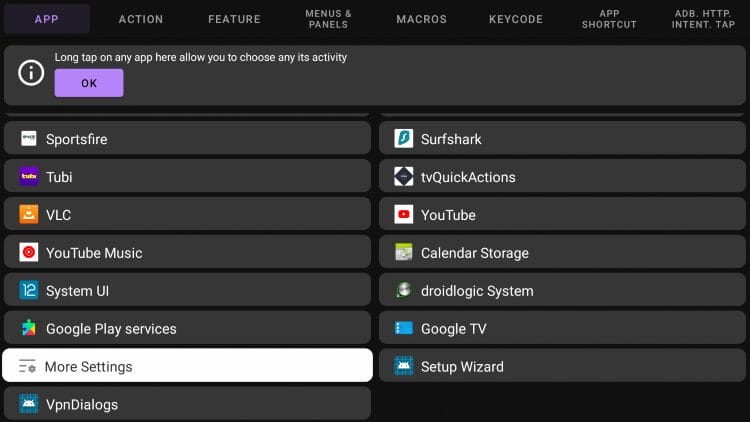Click the Calendar Storage icon

coord(404,252)
